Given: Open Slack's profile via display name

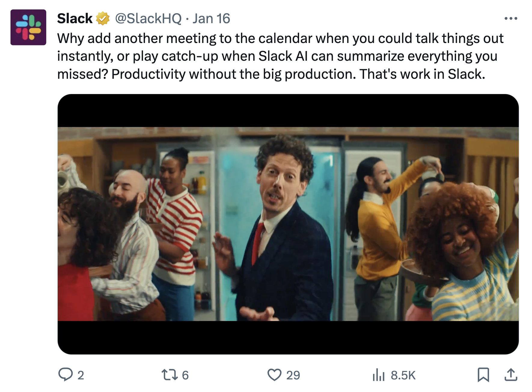Looking at the screenshot, I should (74, 18).
